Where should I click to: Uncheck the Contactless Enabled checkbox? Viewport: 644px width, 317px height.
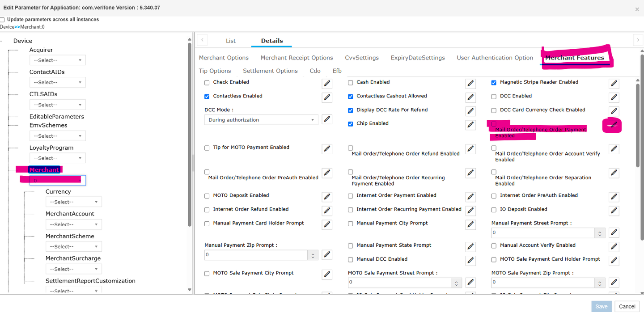[207, 97]
